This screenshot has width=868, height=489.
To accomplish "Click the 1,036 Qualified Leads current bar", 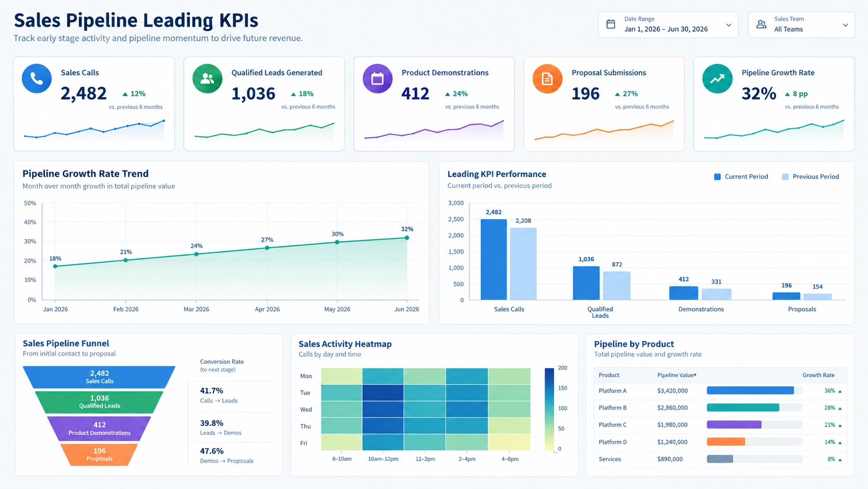I will (586, 283).
